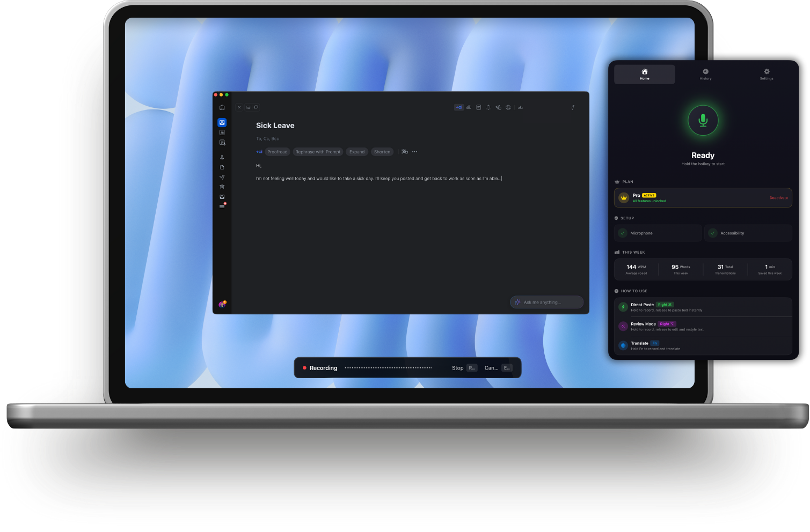810x532 pixels.
Task: Click the Ask me anything input field
Action: tap(546, 302)
